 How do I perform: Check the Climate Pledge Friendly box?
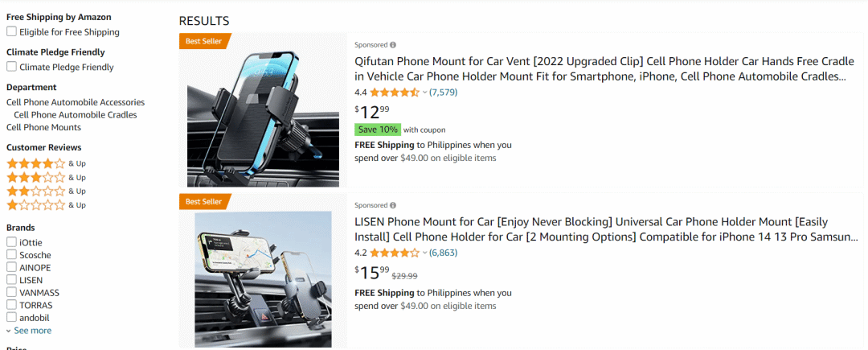[11, 67]
